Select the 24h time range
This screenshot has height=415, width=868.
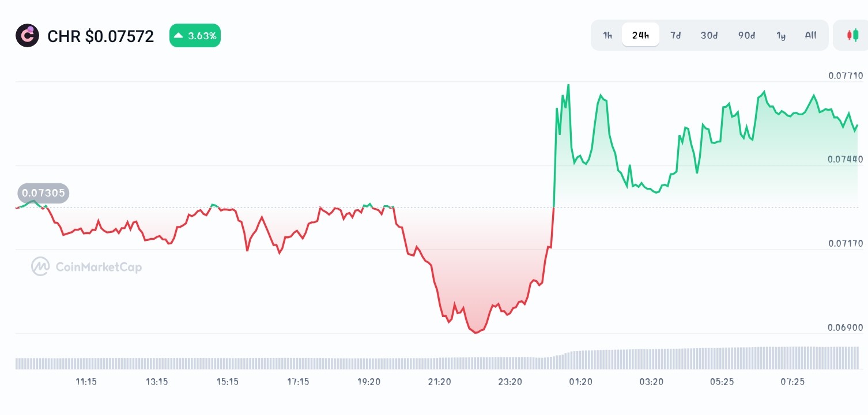point(640,35)
